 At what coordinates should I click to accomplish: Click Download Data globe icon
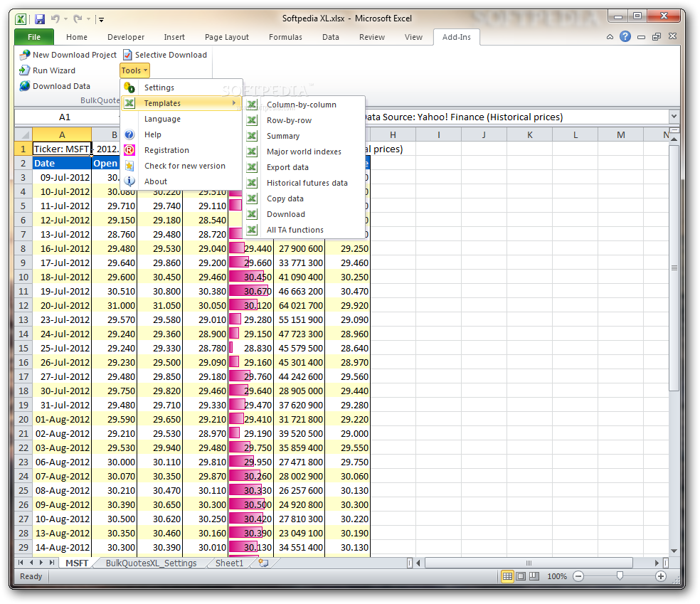point(25,86)
